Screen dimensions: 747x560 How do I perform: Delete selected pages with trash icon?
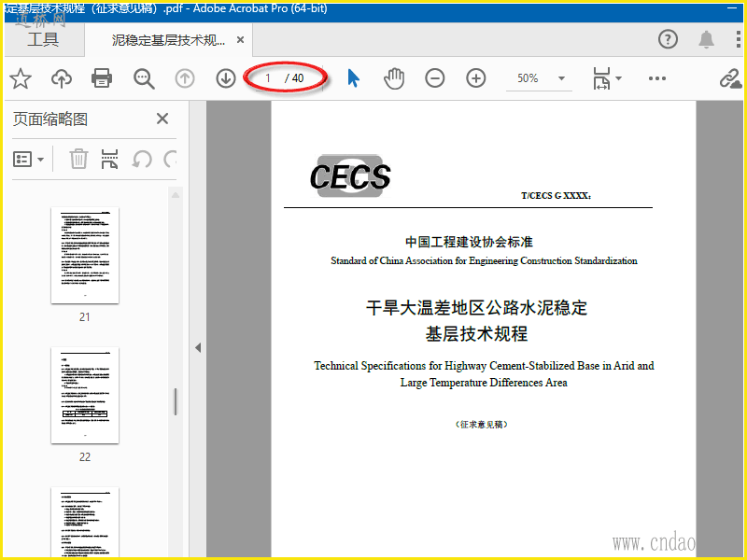click(78, 159)
